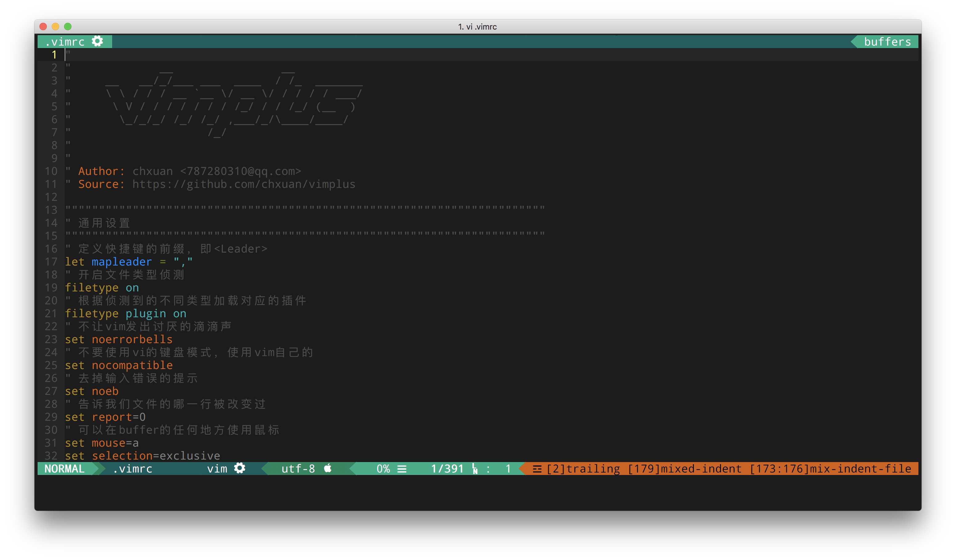The width and height of the screenshot is (956, 560).
Task: Click the whitespace warning icon before [2]trailing
Action: coord(537,469)
